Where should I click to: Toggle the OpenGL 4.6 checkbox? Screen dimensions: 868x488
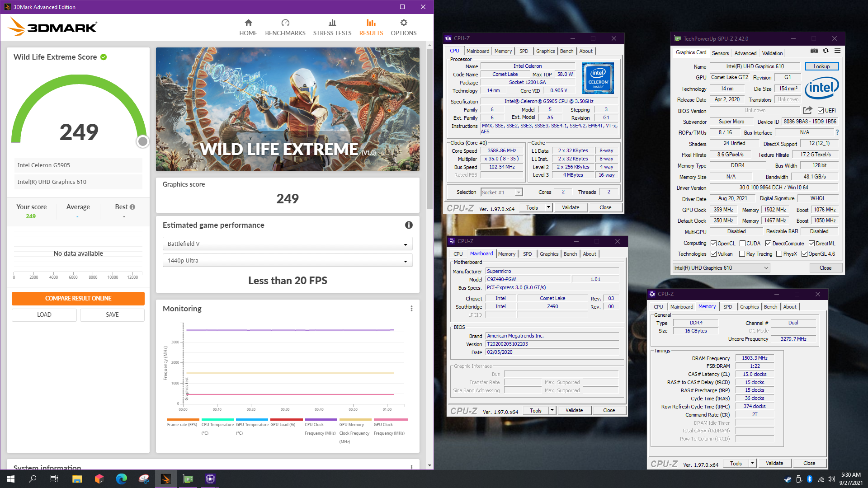pos(804,254)
